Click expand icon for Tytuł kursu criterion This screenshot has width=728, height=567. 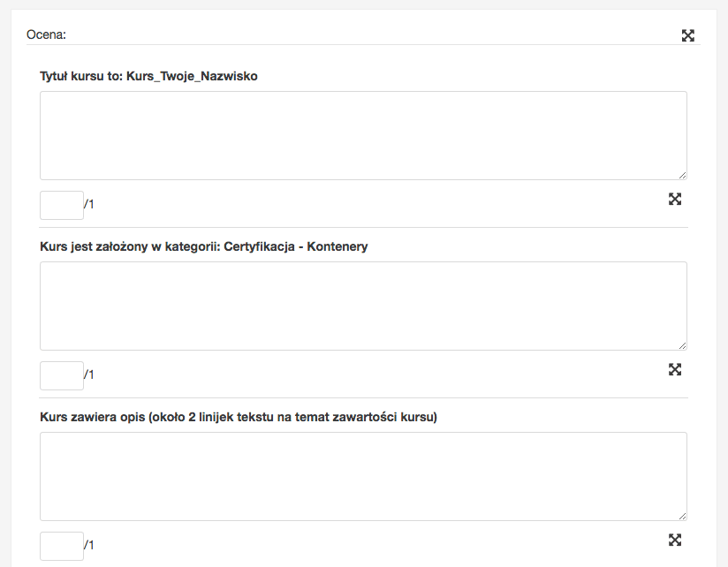click(x=675, y=199)
